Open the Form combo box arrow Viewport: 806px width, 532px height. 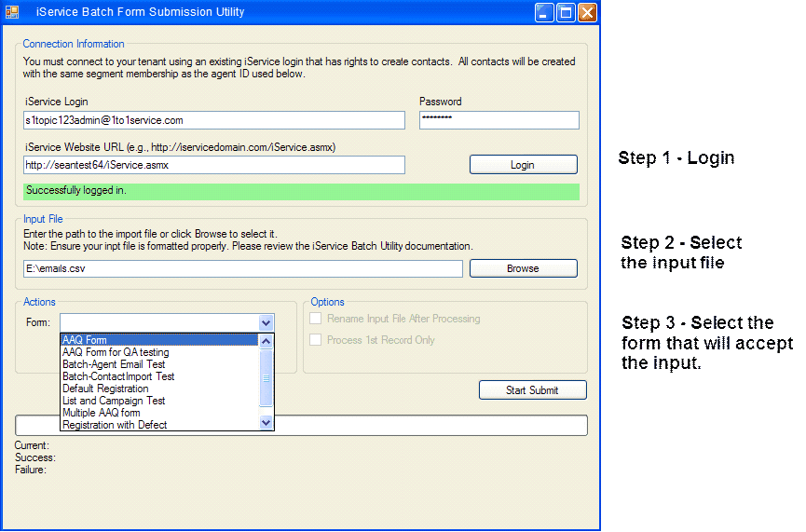pos(266,322)
